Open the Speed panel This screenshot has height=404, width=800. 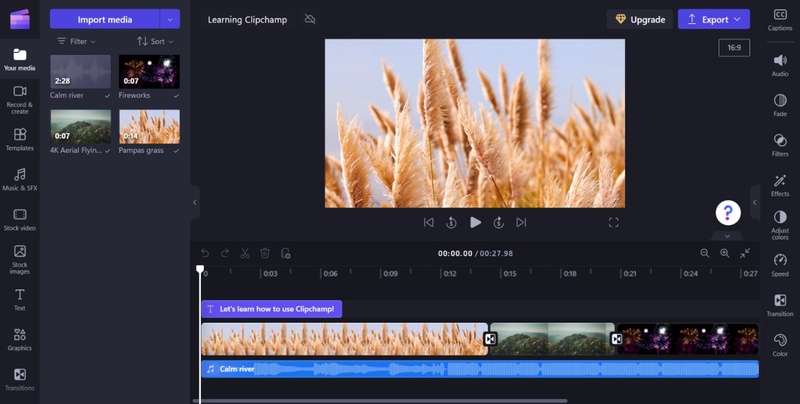[x=780, y=265]
